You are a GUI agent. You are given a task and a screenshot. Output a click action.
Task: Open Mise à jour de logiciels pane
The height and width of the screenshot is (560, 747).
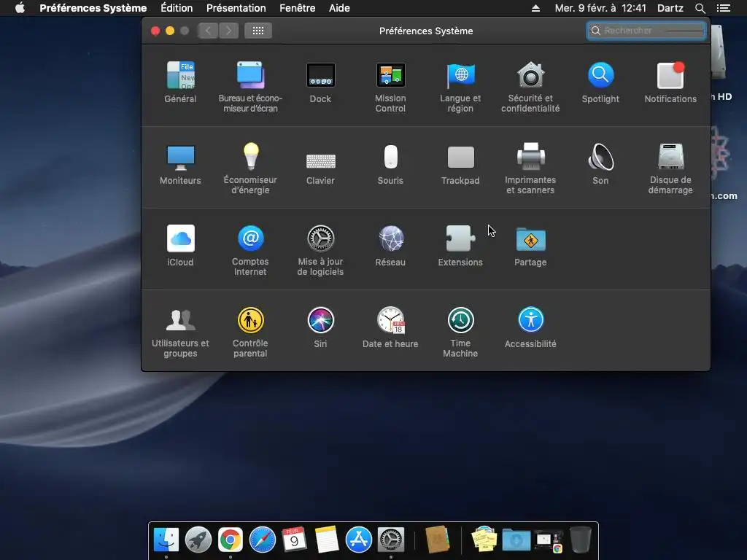point(320,250)
